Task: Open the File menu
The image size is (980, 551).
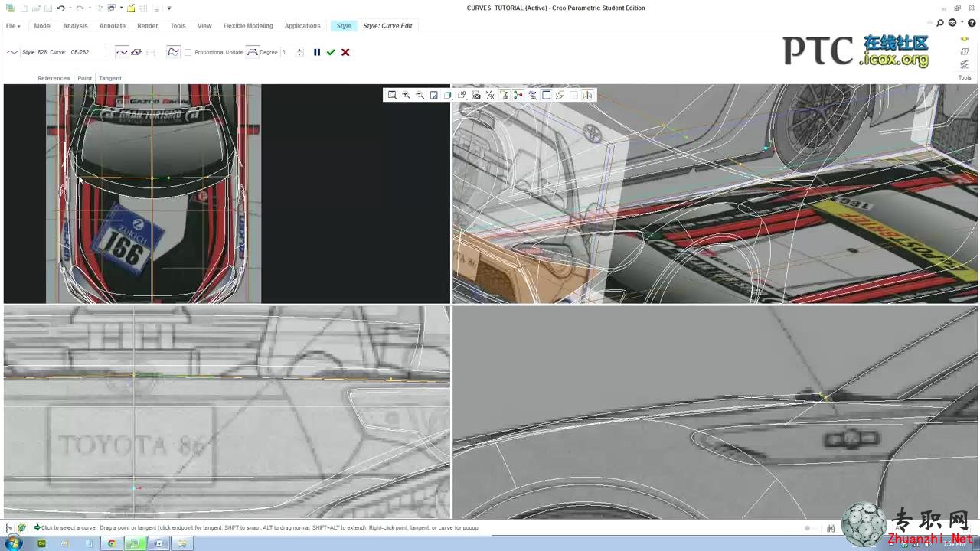Action: tap(13, 26)
